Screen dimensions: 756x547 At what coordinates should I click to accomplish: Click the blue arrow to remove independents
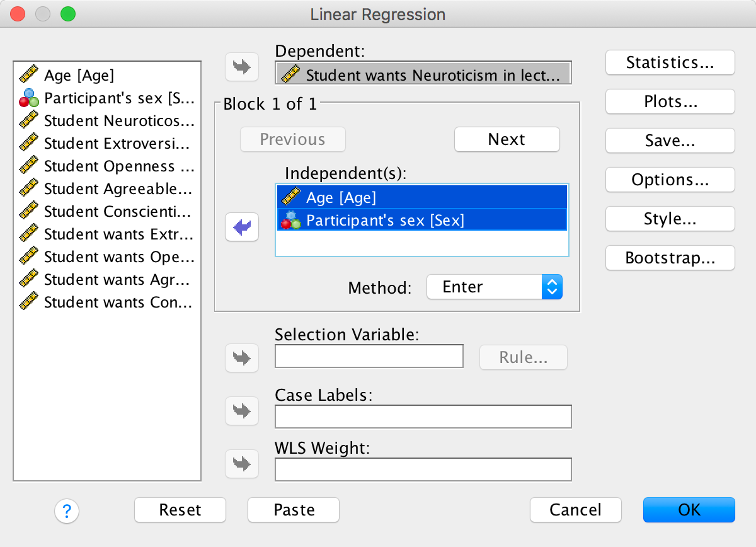point(242,227)
